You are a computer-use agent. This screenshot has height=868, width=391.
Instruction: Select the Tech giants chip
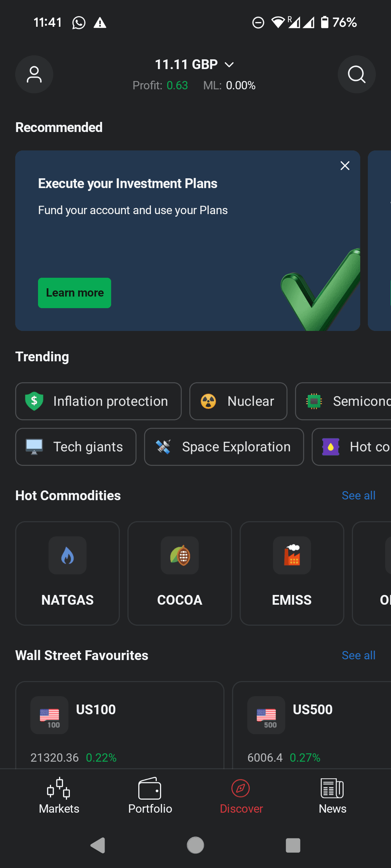(x=76, y=447)
